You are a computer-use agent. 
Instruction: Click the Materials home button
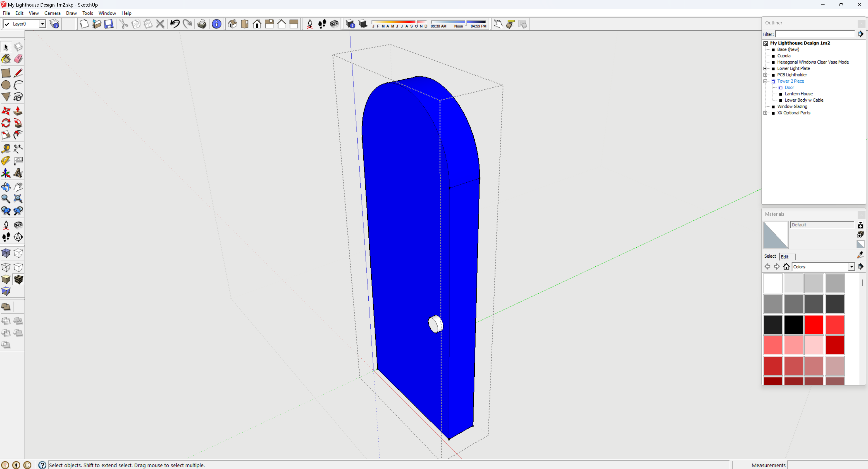(x=786, y=267)
